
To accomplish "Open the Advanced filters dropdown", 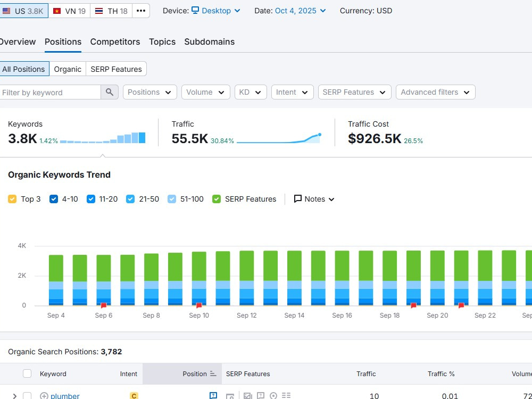I will click(435, 92).
